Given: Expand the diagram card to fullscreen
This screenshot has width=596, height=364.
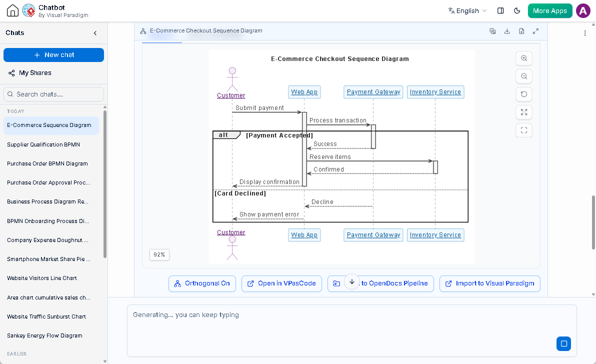Looking at the screenshot, I should (x=535, y=31).
